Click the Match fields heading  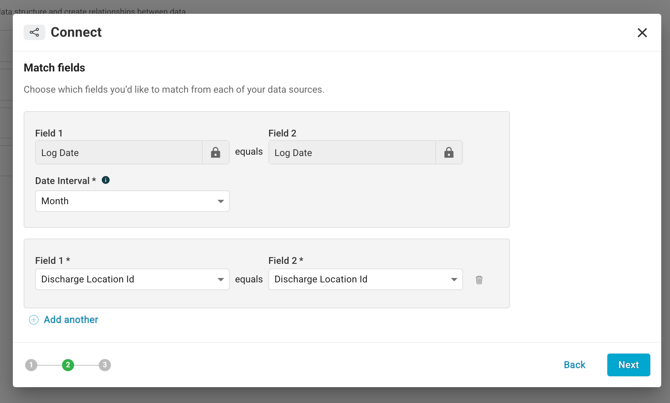(54, 68)
